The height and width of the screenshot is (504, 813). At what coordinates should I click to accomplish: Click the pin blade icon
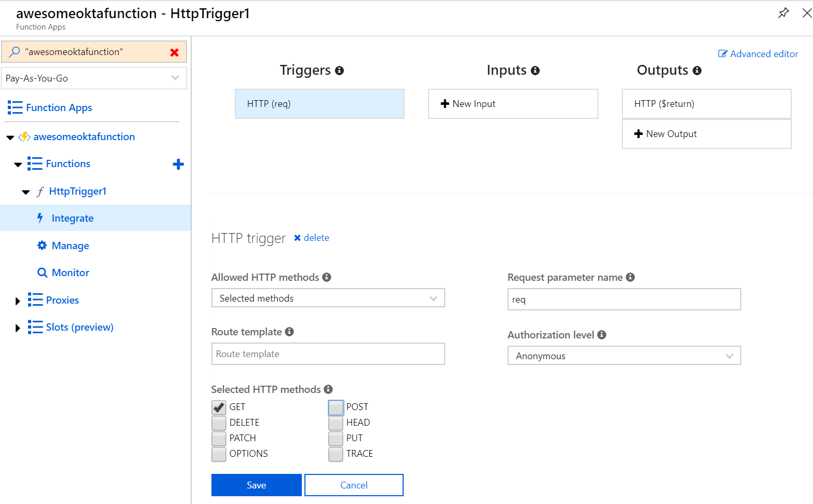[x=783, y=13]
